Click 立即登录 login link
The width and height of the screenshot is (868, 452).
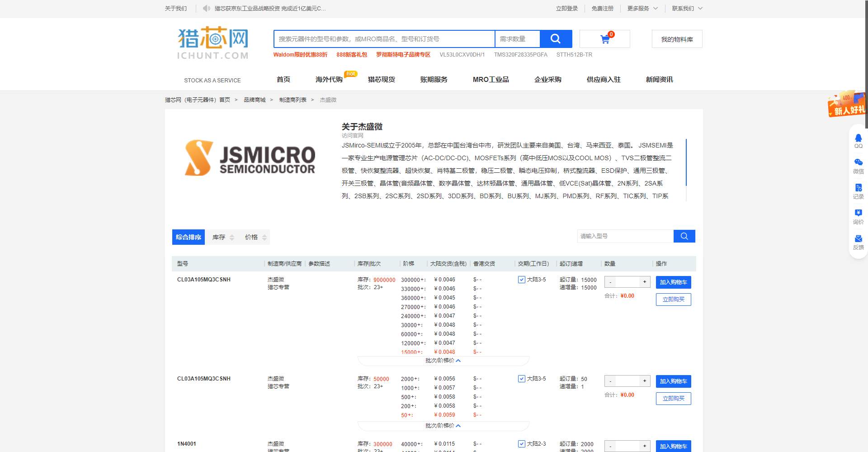click(567, 8)
